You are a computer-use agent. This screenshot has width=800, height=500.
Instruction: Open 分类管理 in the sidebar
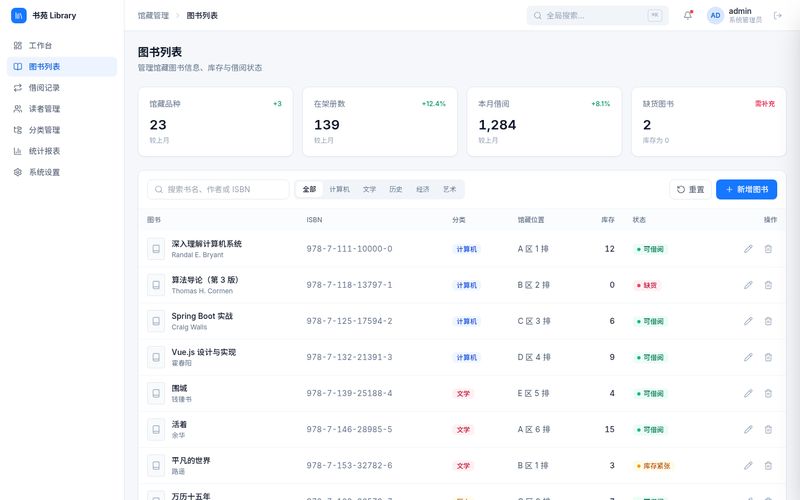(62, 130)
